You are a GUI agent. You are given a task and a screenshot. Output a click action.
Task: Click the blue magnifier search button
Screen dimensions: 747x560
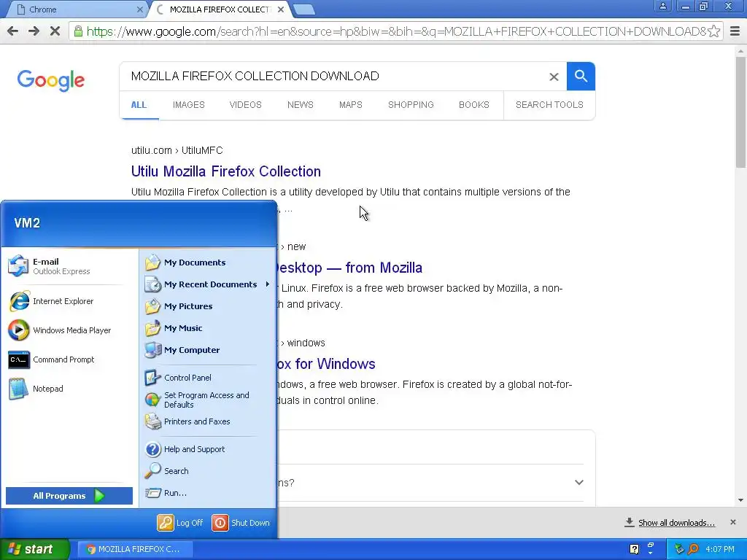(581, 76)
